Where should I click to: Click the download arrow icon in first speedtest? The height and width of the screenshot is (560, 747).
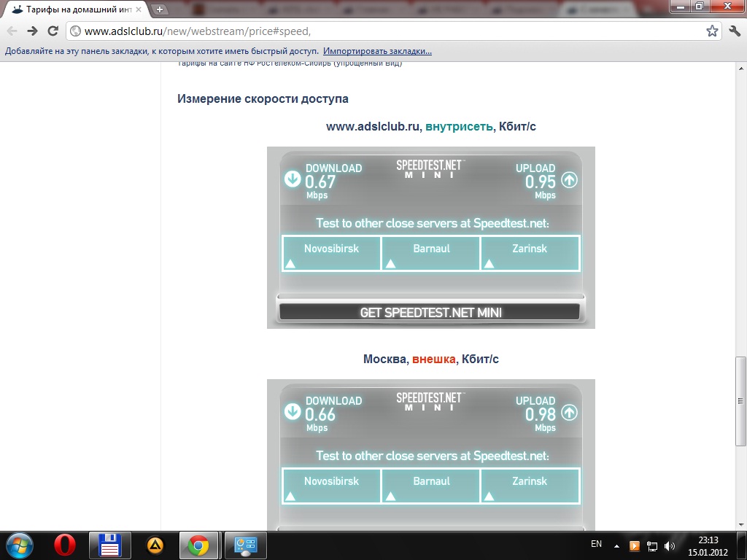(x=293, y=179)
